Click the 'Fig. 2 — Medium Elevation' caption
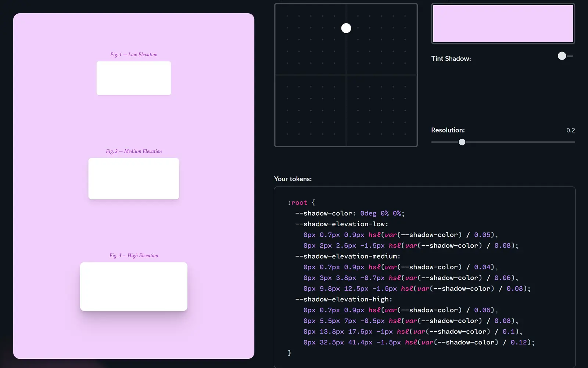The height and width of the screenshot is (368, 588). (x=134, y=151)
